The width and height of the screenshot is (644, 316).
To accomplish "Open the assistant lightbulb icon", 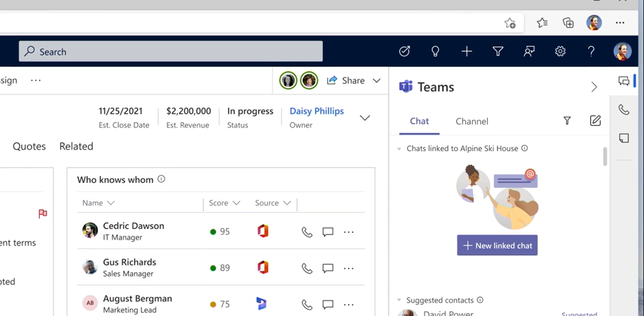I will (435, 52).
